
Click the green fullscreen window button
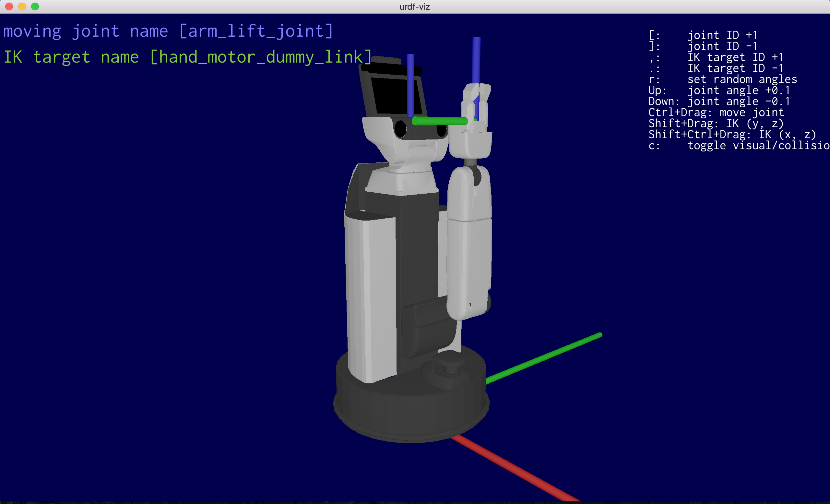(x=35, y=6)
